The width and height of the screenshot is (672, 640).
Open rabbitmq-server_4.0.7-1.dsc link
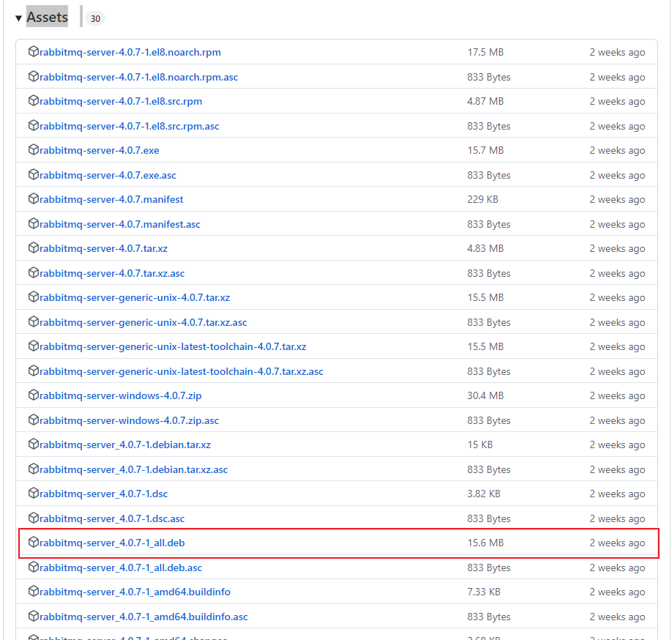click(x=104, y=494)
